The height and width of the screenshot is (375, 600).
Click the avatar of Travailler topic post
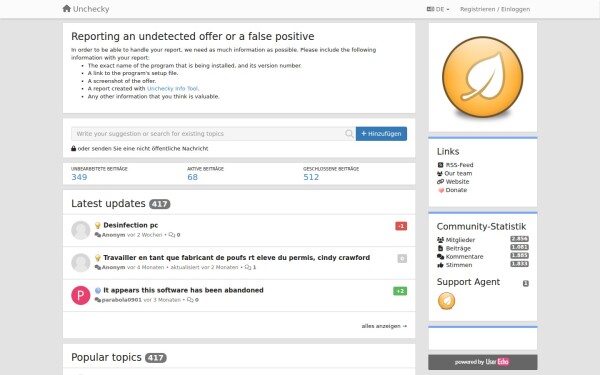coord(81,262)
